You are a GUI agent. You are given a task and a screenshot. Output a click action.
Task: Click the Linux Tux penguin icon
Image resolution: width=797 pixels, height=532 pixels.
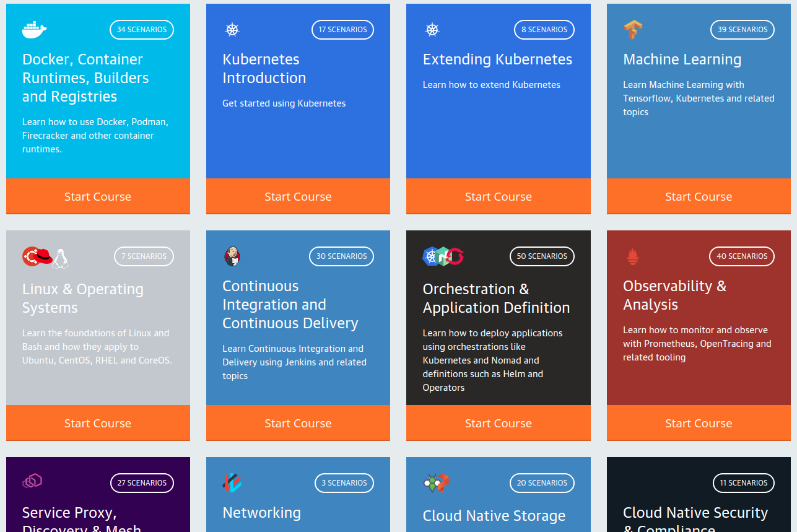click(x=60, y=258)
